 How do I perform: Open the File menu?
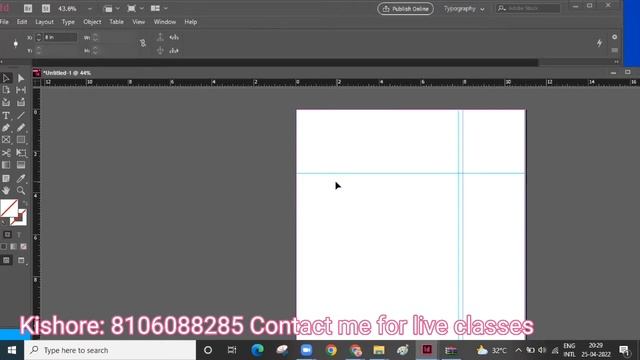(4, 22)
